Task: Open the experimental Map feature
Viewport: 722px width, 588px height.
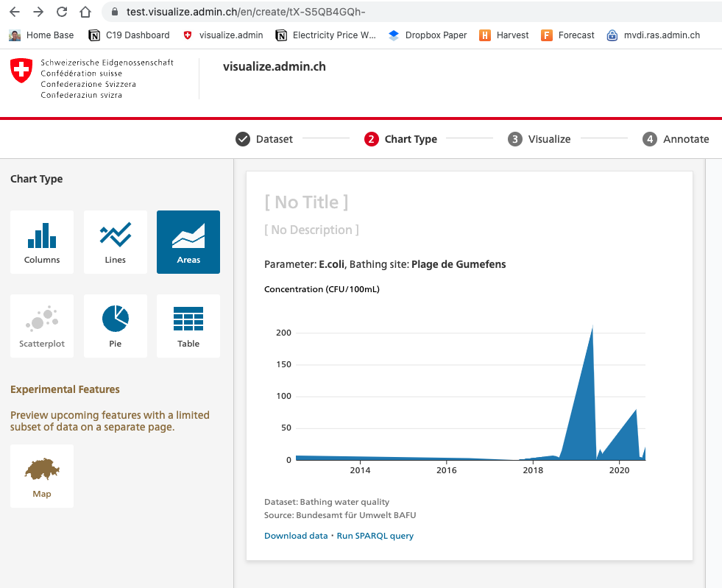Action: coord(41,475)
